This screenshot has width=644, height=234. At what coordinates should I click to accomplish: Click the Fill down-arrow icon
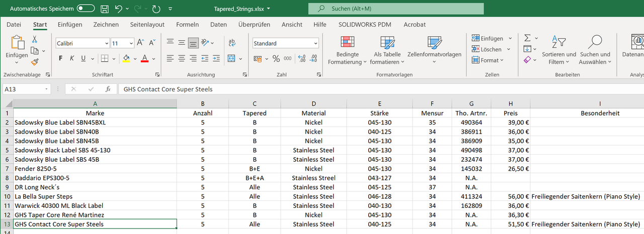(x=527, y=49)
